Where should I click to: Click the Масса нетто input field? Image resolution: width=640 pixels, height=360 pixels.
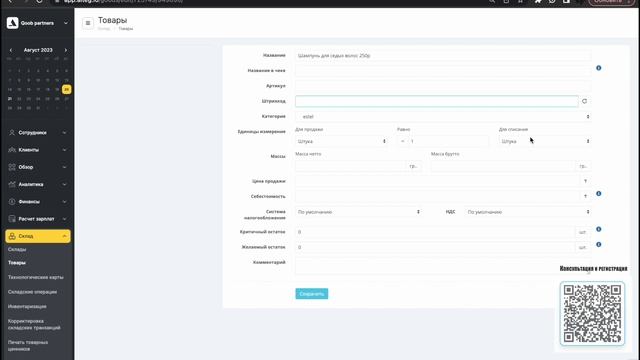(x=351, y=166)
